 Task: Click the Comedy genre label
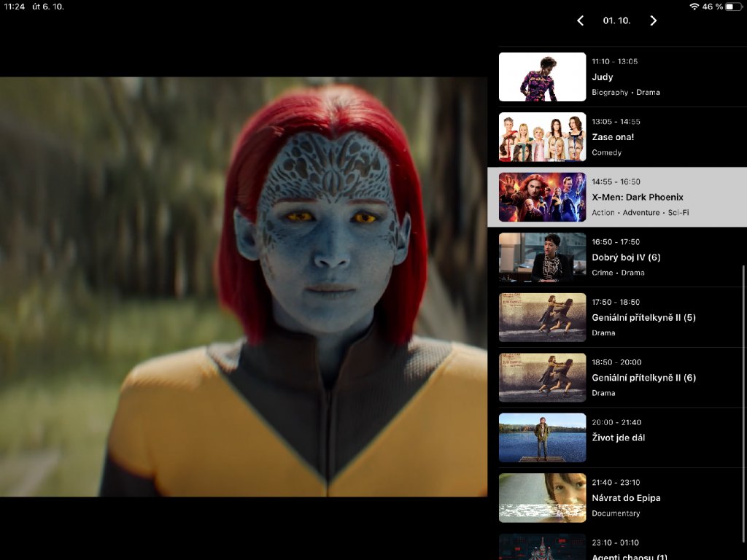click(x=606, y=152)
